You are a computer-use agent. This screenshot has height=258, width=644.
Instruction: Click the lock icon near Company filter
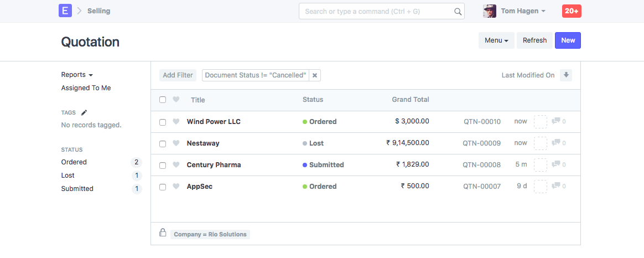[163, 233]
